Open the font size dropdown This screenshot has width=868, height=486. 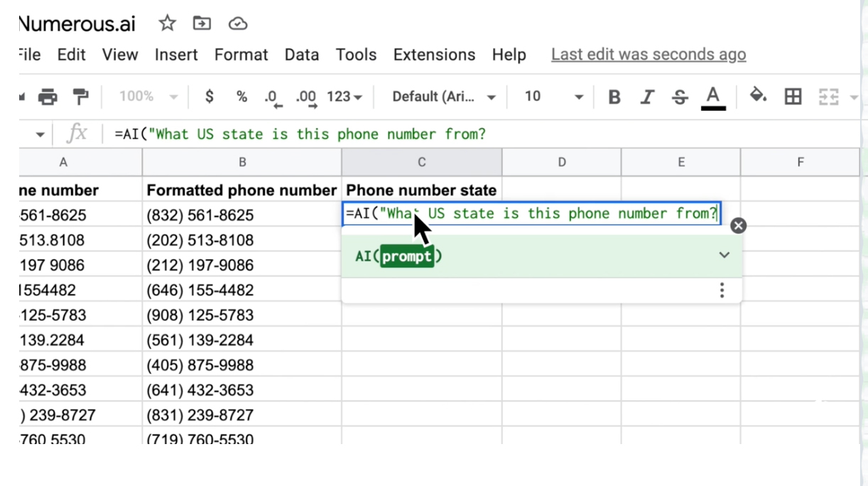550,96
